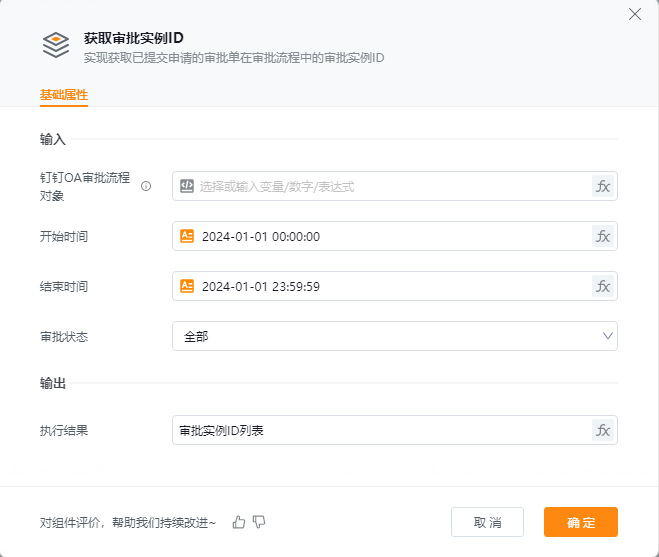This screenshot has height=557, width=659.
Task: Switch to the 基础属性 tab
Action: pos(64,95)
